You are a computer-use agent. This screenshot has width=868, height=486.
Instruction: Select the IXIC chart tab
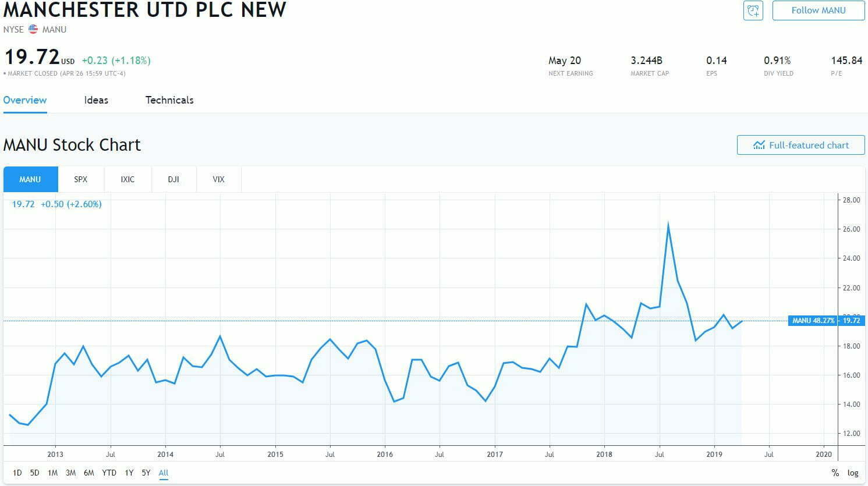point(127,179)
